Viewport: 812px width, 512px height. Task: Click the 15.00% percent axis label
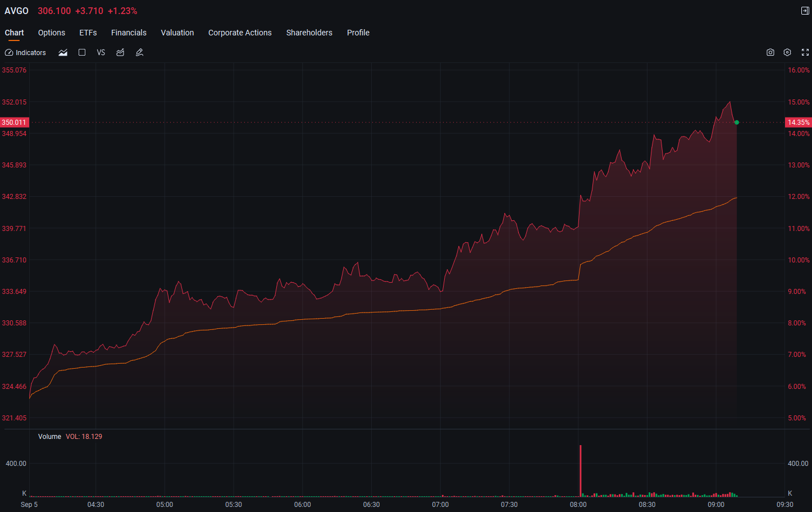coord(799,102)
